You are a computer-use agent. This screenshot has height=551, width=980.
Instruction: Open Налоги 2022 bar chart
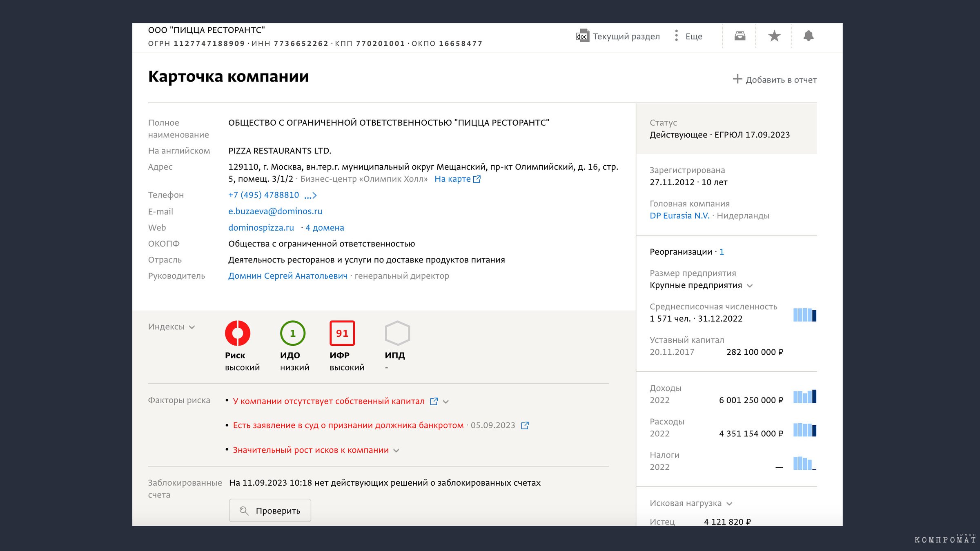coord(804,463)
